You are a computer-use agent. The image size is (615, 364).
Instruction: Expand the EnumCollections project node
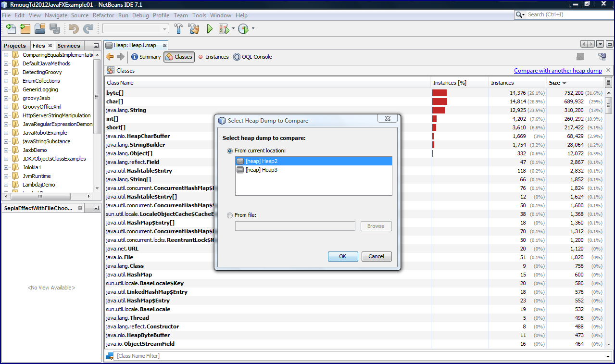(6, 81)
